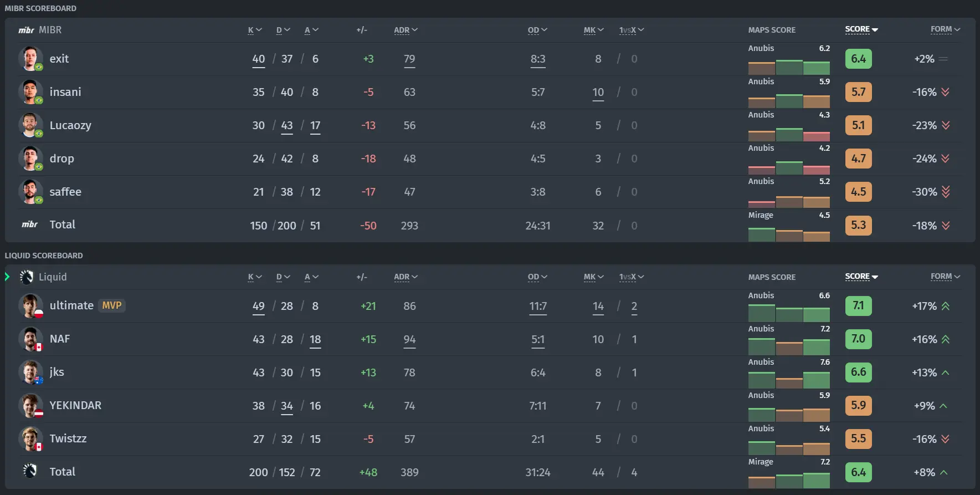
Task: Click ultimate's opening duels 11:7
Action: pos(538,306)
